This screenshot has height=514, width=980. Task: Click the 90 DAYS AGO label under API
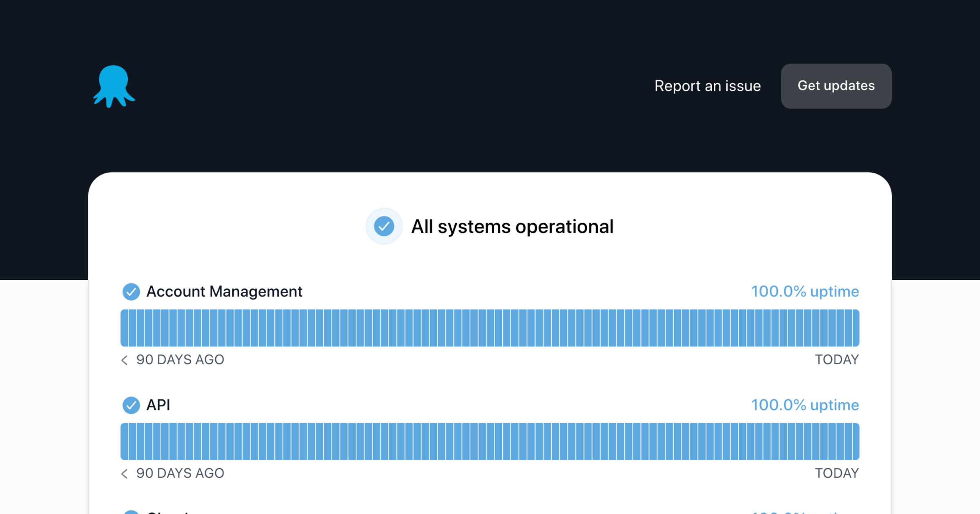tap(180, 473)
